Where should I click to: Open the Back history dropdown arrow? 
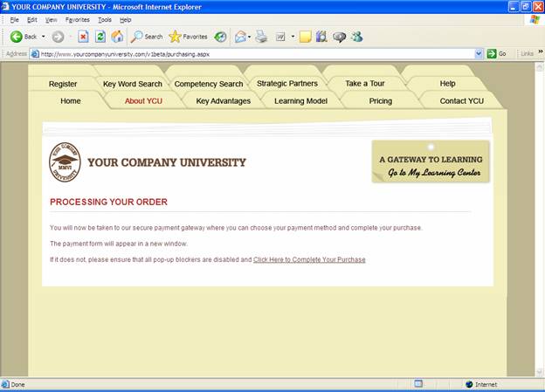point(44,37)
